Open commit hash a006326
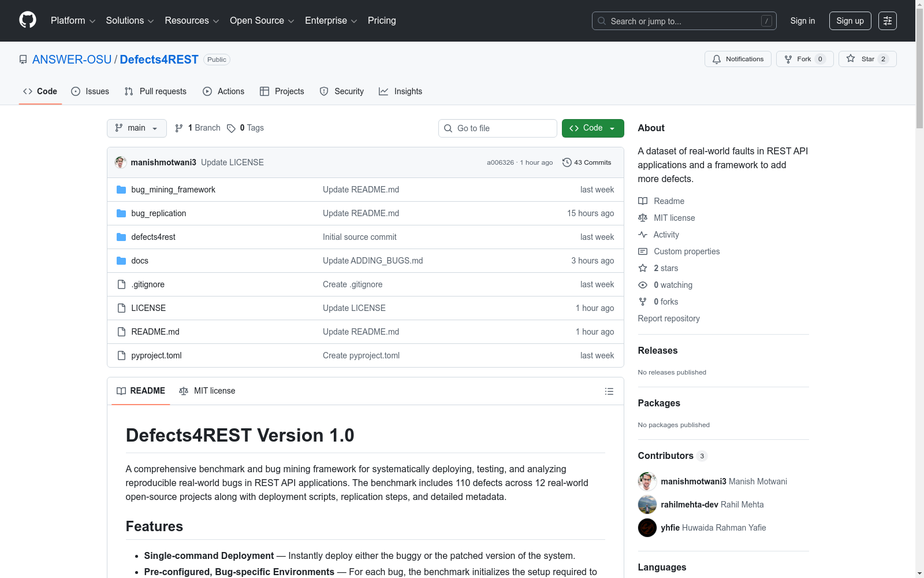The image size is (924, 578). click(500, 162)
